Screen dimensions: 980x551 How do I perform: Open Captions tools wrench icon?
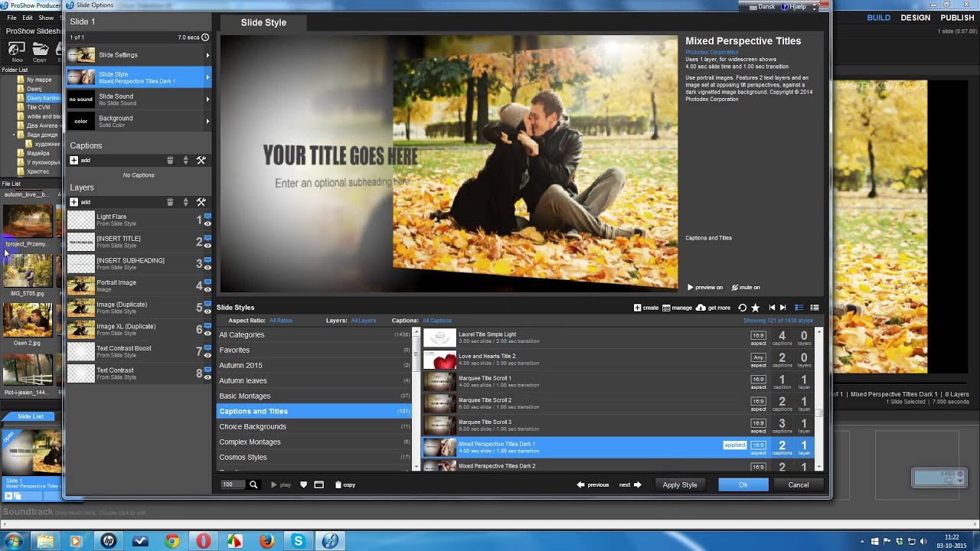click(201, 160)
